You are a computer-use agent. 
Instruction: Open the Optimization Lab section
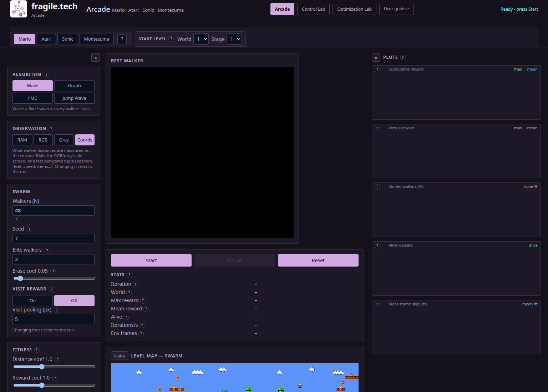click(354, 9)
